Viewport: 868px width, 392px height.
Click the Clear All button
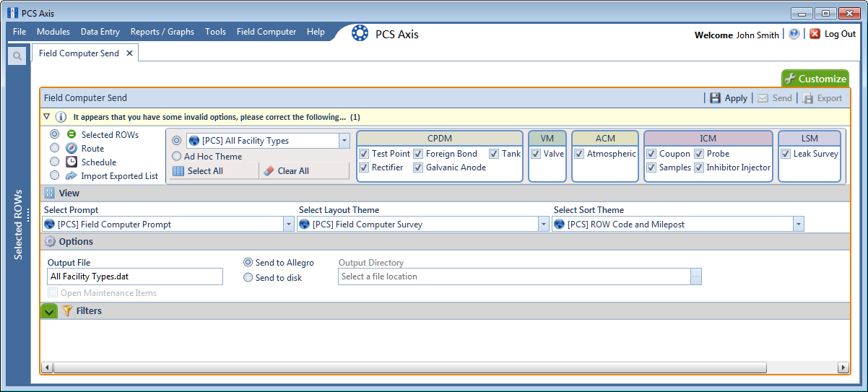click(304, 171)
